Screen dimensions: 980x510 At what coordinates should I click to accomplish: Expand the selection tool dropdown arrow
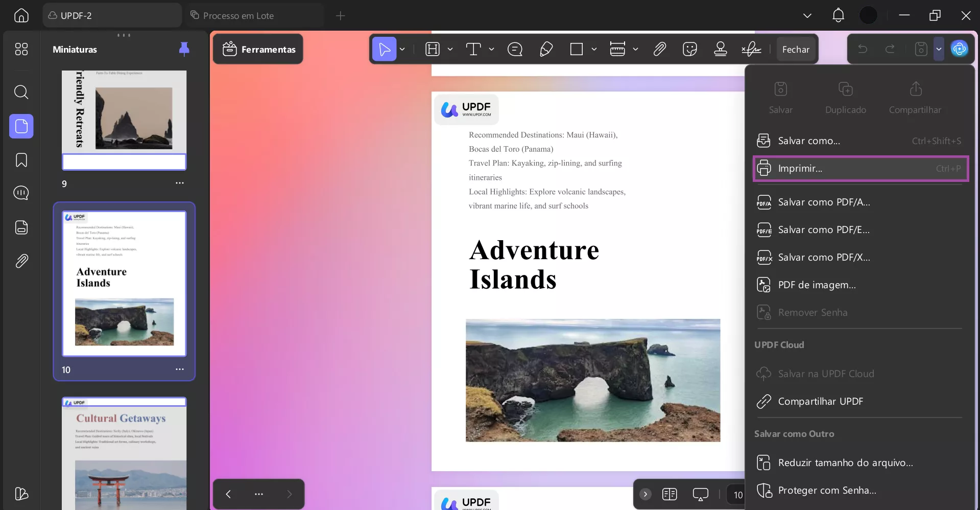(402, 49)
